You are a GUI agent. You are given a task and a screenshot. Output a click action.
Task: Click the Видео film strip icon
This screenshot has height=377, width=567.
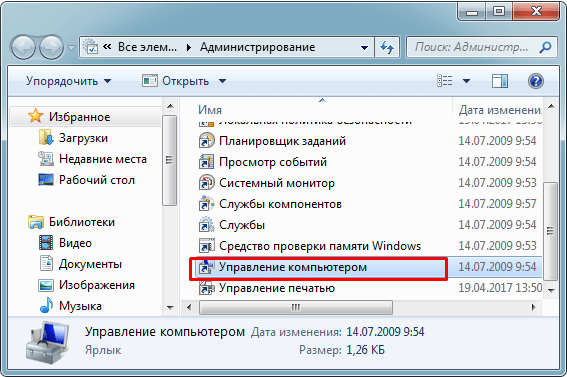[x=46, y=243]
